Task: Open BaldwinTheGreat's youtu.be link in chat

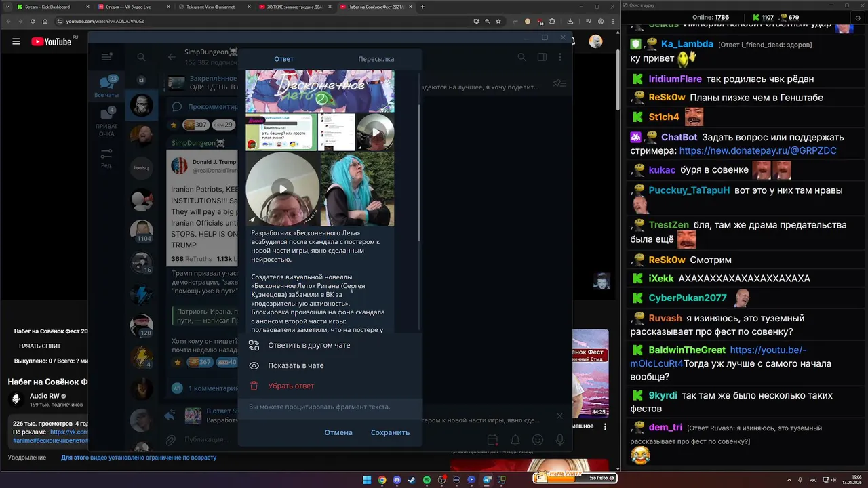Action: click(723, 357)
